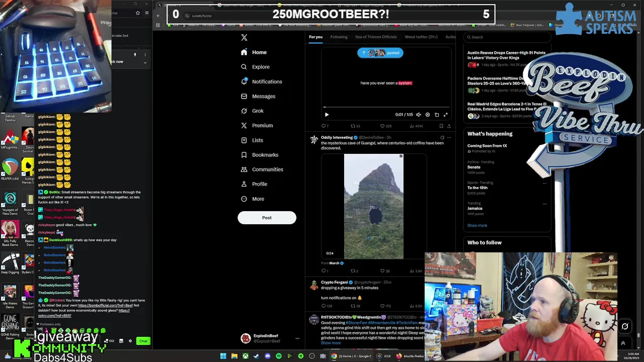The image size is (644, 362).
Task: Select Weed twitter (21+) tab
Action: coord(421,37)
